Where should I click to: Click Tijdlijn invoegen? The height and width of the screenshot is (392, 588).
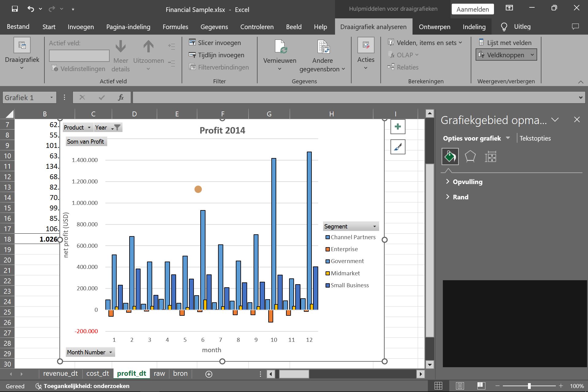click(217, 55)
